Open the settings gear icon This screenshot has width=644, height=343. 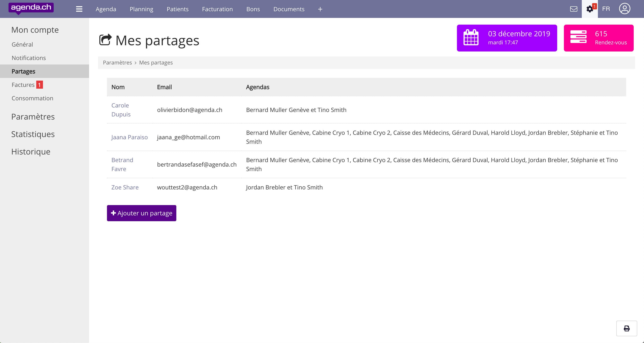point(589,9)
